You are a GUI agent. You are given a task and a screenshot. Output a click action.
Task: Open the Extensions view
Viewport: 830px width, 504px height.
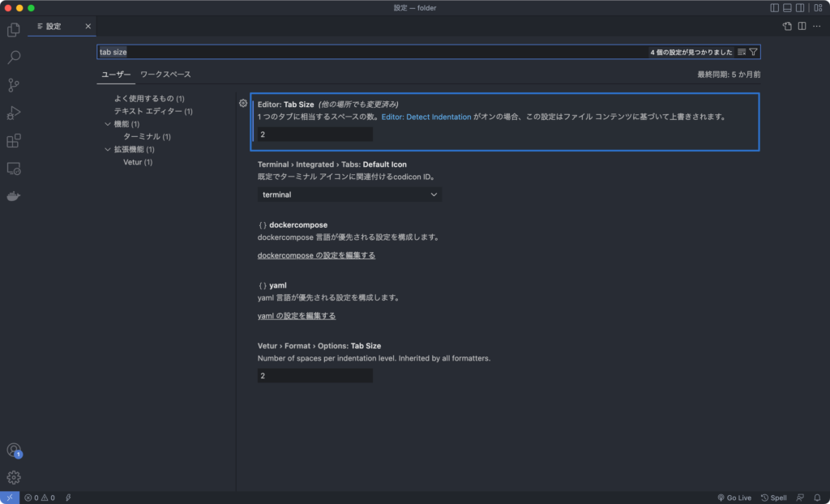click(13, 139)
